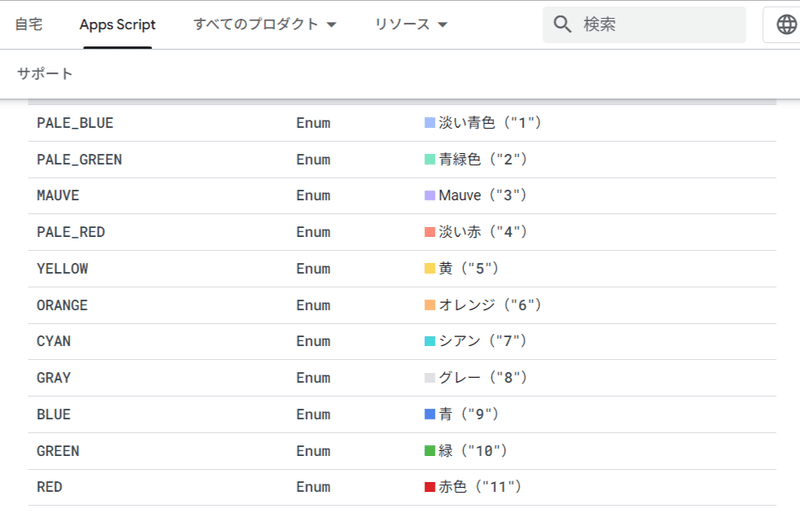The height and width of the screenshot is (526, 800).
Task: Select the Mauve color swatch
Action: (x=430, y=196)
